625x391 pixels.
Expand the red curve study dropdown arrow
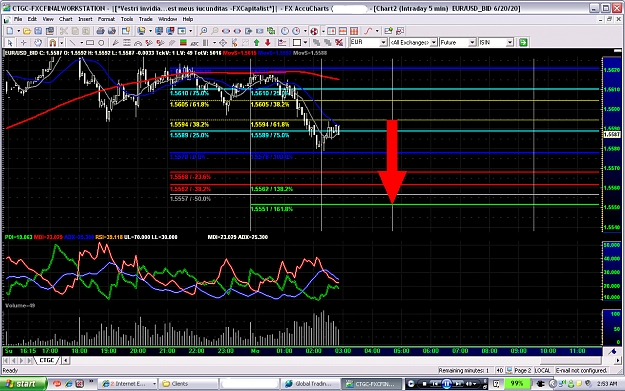pyautogui.click(x=377, y=31)
